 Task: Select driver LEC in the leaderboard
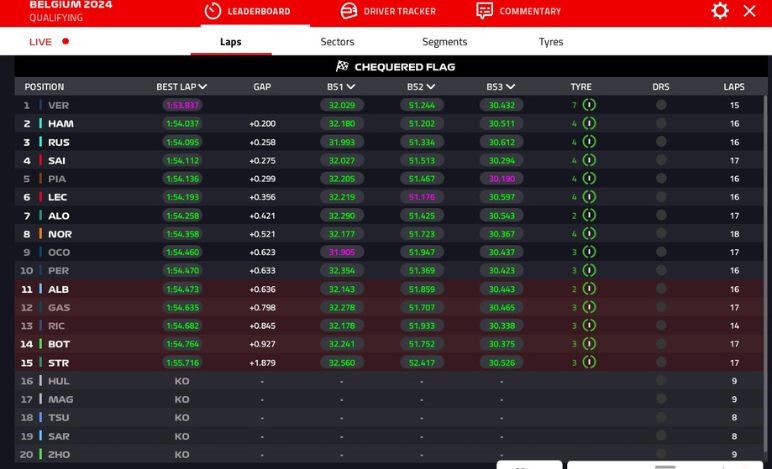coord(58,197)
